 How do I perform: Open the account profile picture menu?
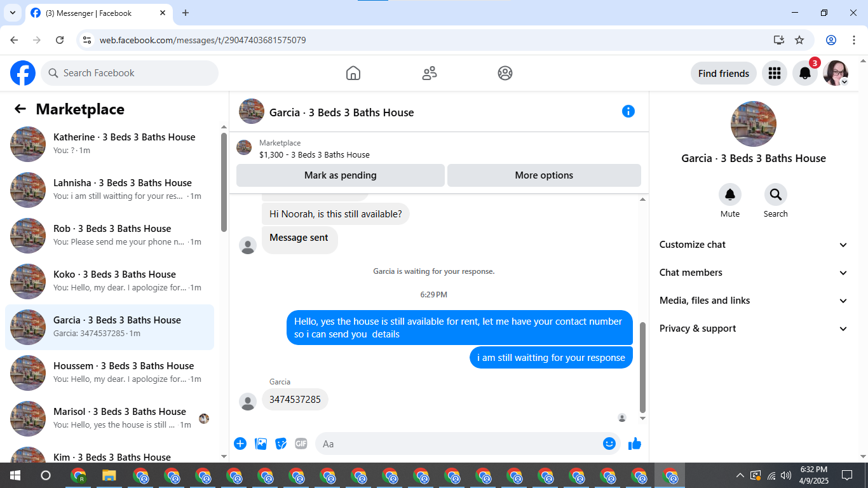coord(836,73)
